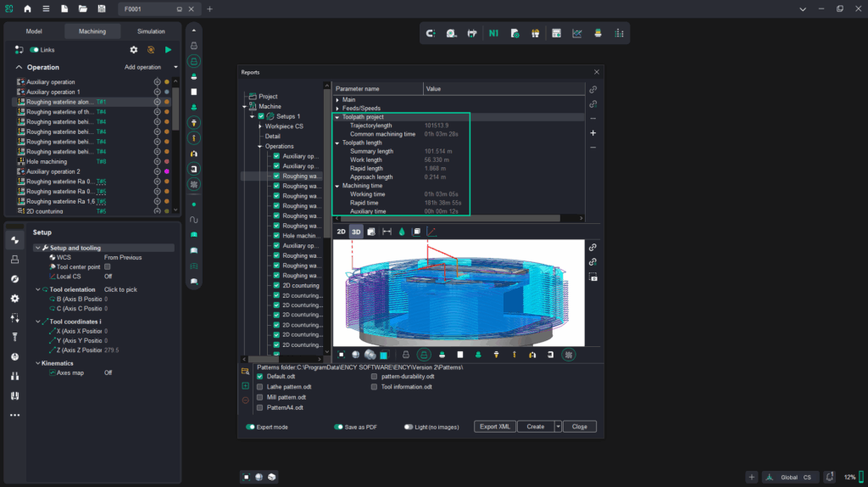Switch to the Model tab

(x=34, y=31)
